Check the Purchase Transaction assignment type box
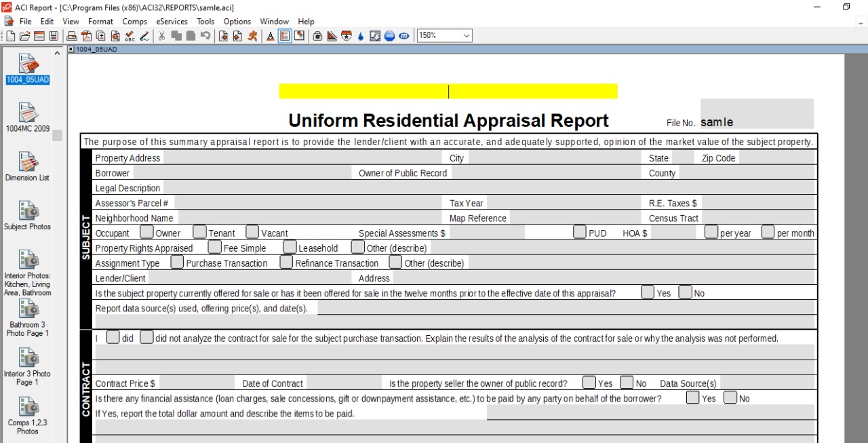Viewport: 868px width, 443px height. [176, 262]
